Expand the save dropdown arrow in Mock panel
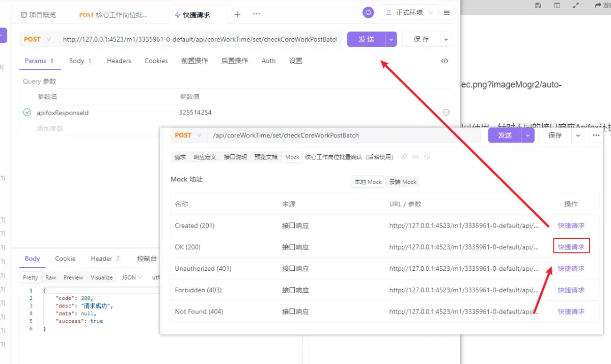611x364 pixels. (578, 135)
